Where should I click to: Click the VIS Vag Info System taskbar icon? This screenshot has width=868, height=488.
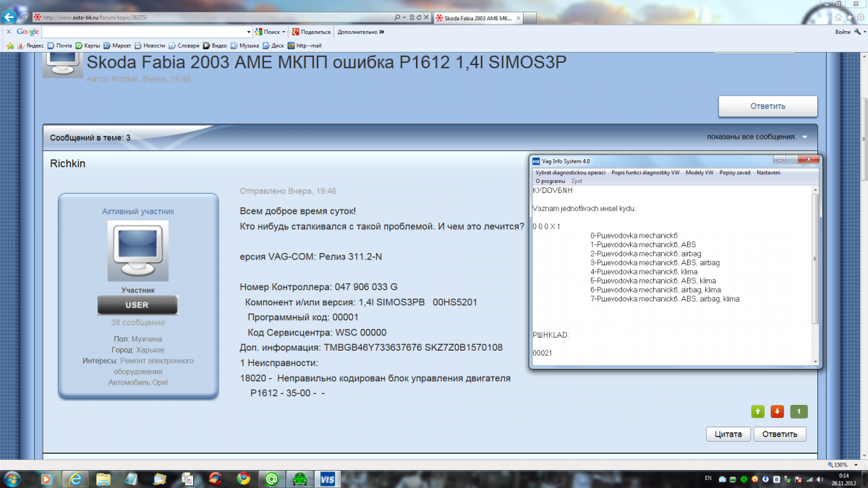(x=328, y=479)
